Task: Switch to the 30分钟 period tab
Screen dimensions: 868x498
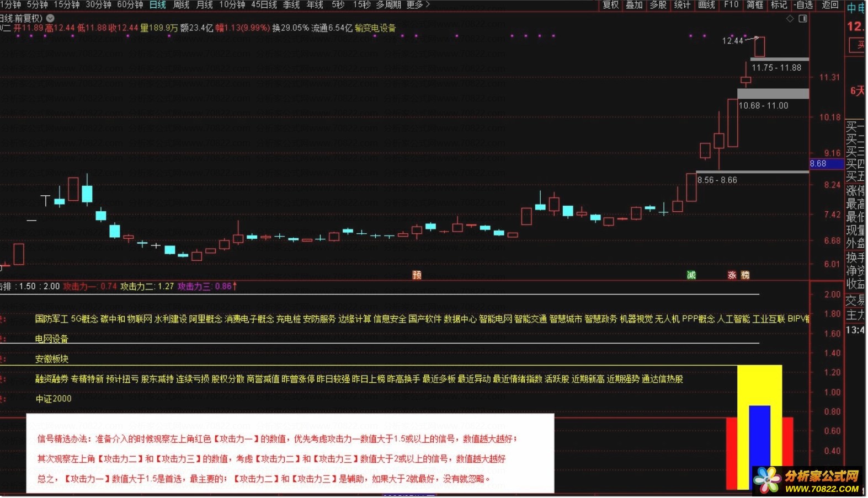Action: tap(98, 4)
